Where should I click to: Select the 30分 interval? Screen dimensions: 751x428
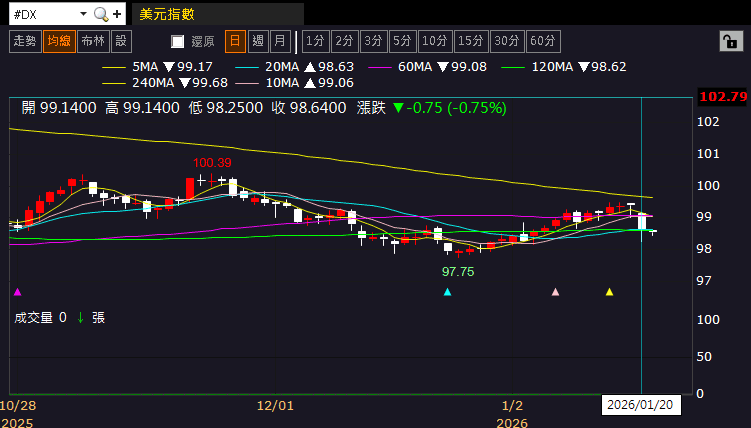pyautogui.click(x=507, y=41)
